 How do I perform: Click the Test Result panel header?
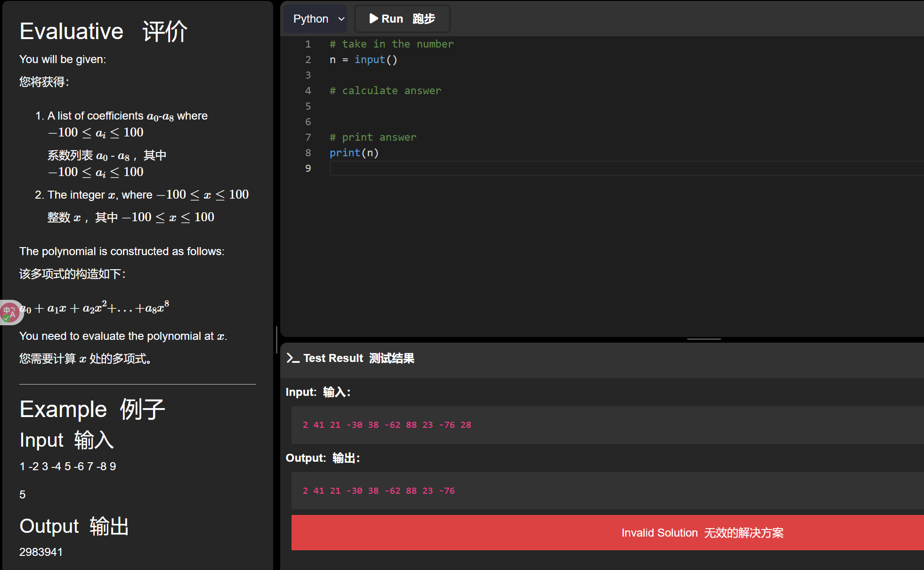[359, 358]
